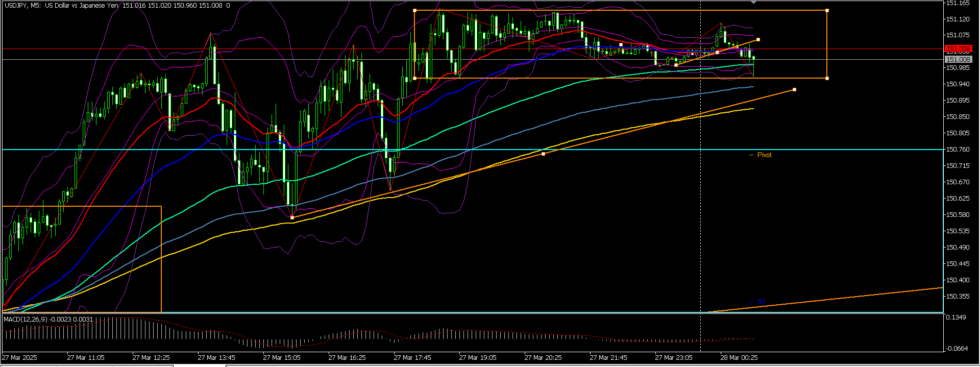Click the MACD(12,26,9) indicator label

point(48,319)
